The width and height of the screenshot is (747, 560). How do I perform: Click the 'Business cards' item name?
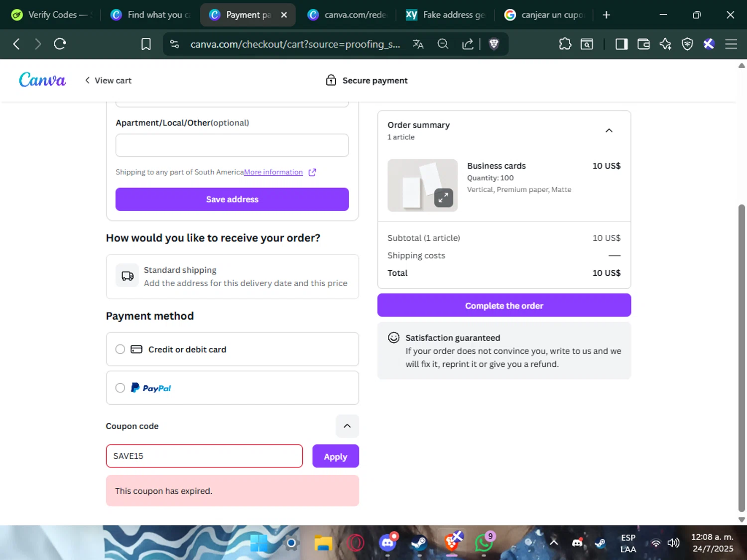(x=496, y=166)
